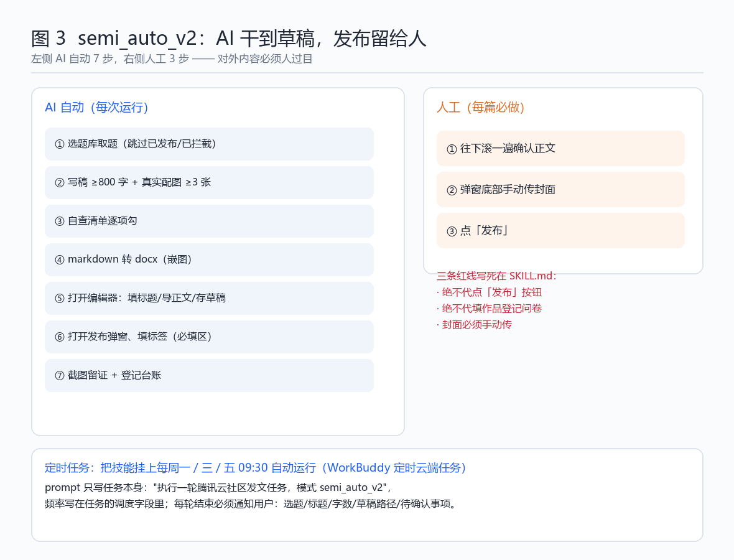This screenshot has height=560, width=734.
Task: Click manual step ① 往下滚一遍确认正文
Action: tap(560, 149)
